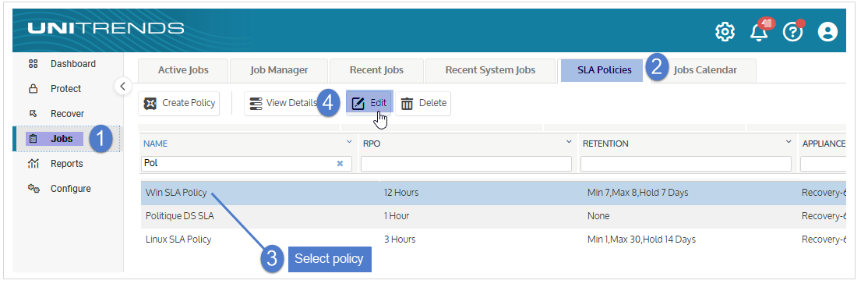Sort by the RPO column header

372,144
